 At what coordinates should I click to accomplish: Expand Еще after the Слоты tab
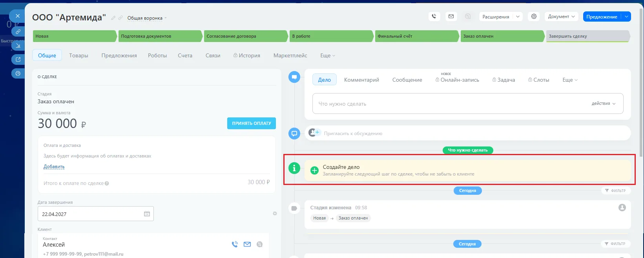click(x=570, y=80)
